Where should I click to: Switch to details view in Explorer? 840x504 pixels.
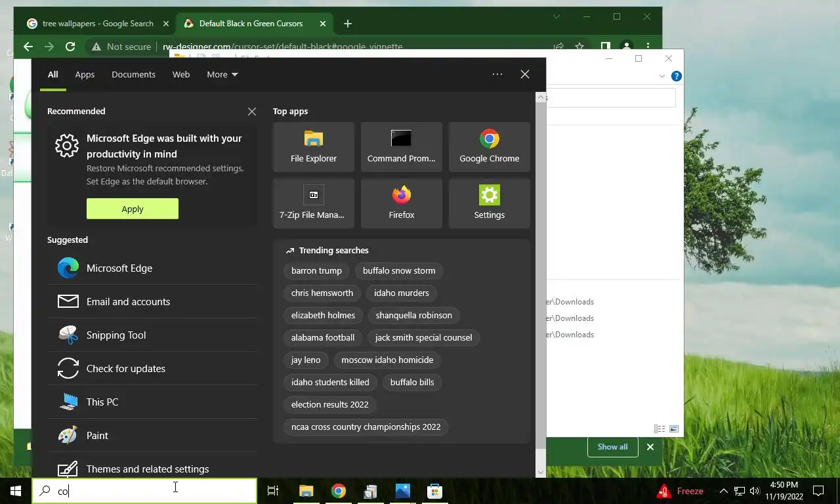click(x=660, y=429)
